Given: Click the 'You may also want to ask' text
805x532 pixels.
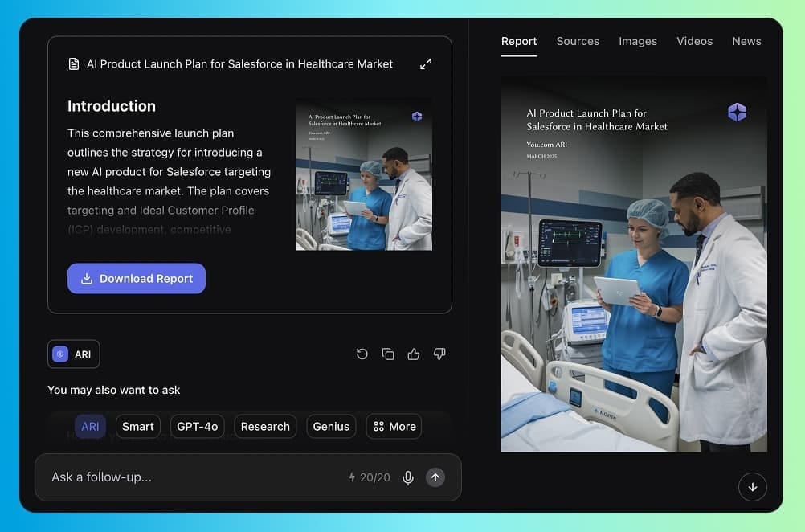Looking at the screenshot, I should [113, 390].
